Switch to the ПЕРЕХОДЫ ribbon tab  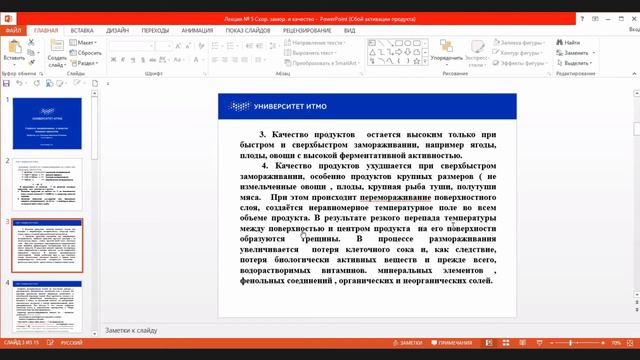[x=155, y=31]
